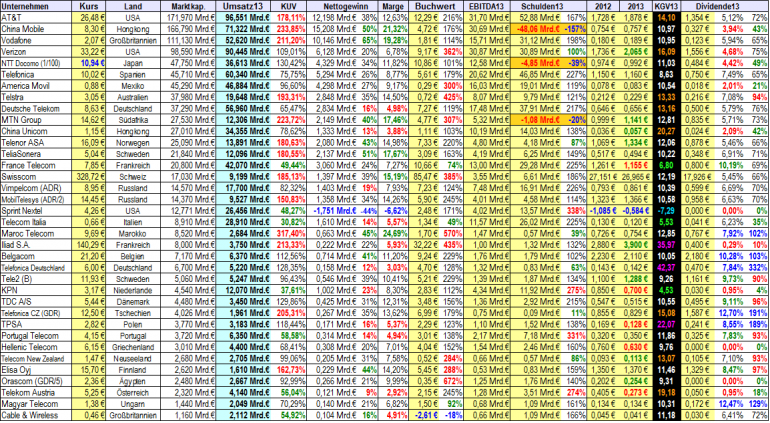Viewport: 770px width, 423px height.
Task: Select the America Movil company cell
Action: (36, 85)
